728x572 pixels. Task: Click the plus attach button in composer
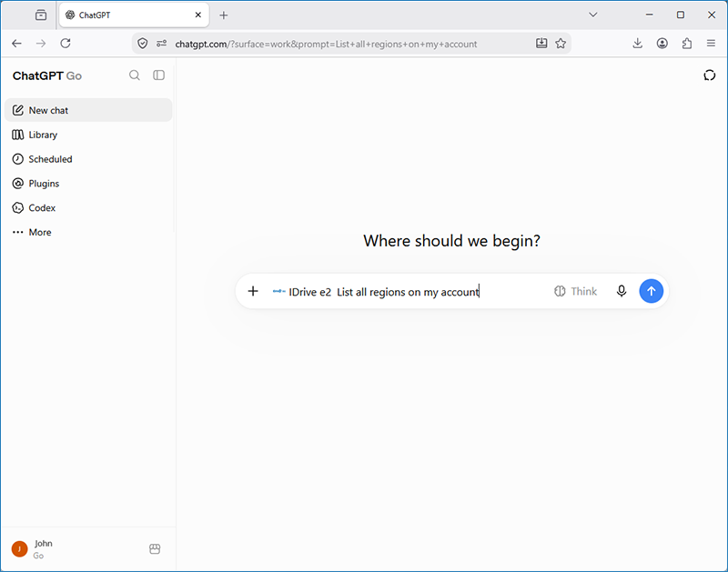[253, 291]
